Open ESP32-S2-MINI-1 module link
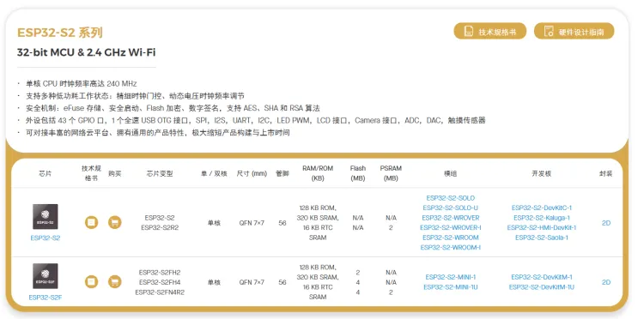Screen dimensions: 644x319 click(x=451, y=277)
